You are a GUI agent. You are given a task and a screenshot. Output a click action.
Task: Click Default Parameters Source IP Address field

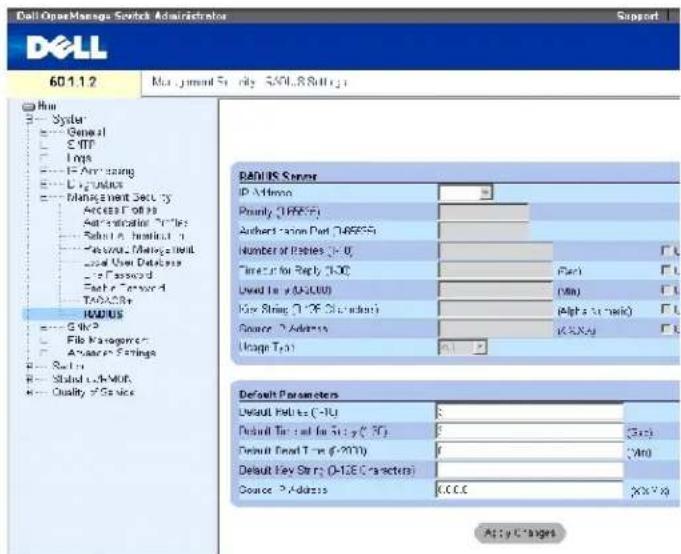(530, 490)
